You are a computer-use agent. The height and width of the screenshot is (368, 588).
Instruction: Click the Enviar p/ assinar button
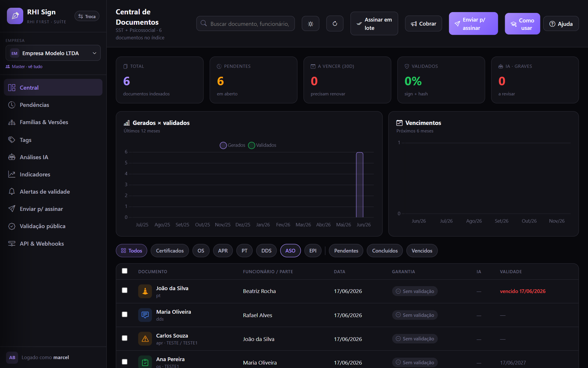click(x=473, y=24)
